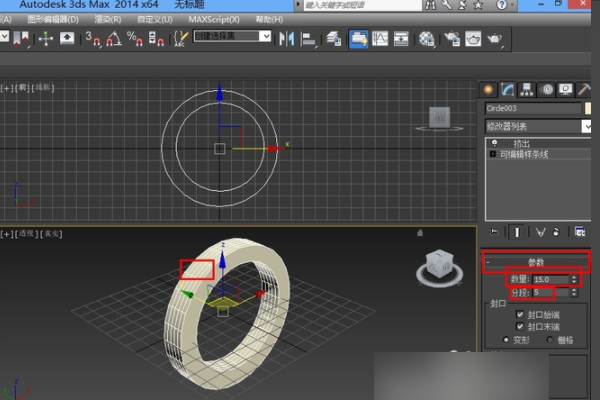Toggle the Percent Snap button
This screenshot has width=600, height=400.
[135, 39]
